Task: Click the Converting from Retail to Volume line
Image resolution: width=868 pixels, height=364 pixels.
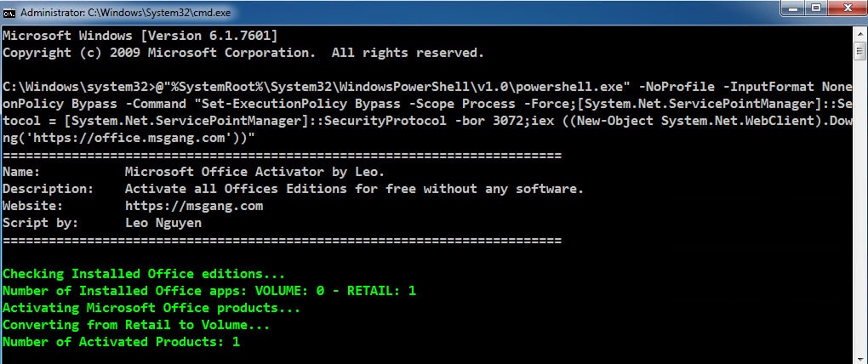Action: pyautogui.click(x=136, y=325)
